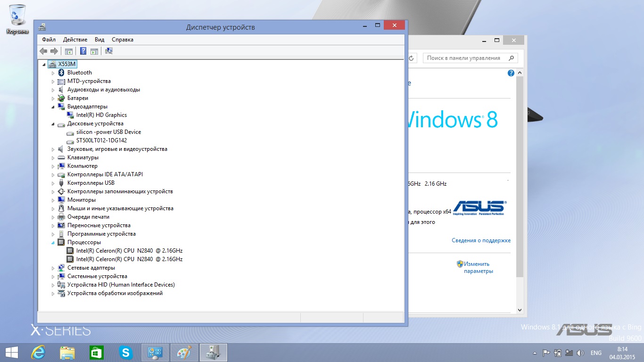Viewport: 644px width, 362px height.
Task: Click the Изменить параметры link
Action: point(478,267)
